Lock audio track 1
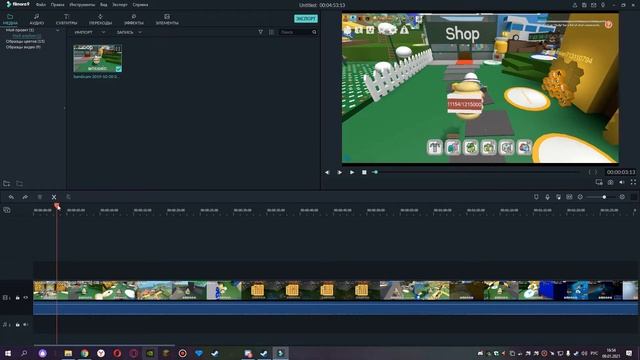Viewport: 640px width, 360px height. tap(17, 324)
